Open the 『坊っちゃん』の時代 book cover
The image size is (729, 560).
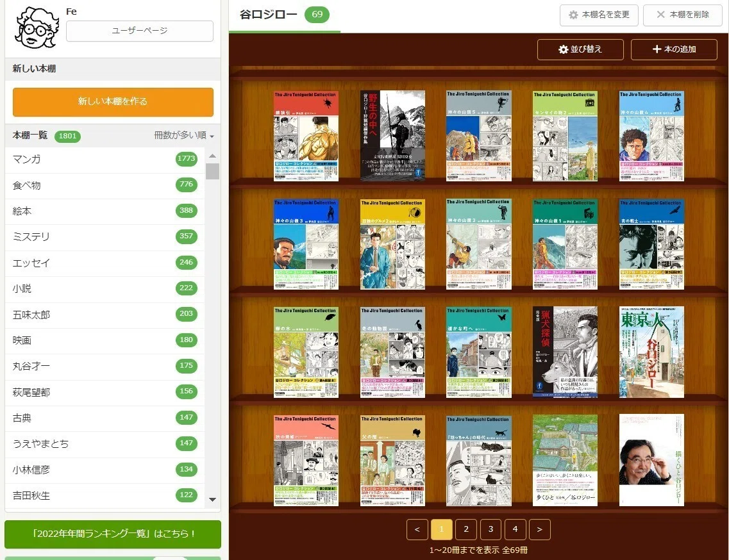(479, 461)
